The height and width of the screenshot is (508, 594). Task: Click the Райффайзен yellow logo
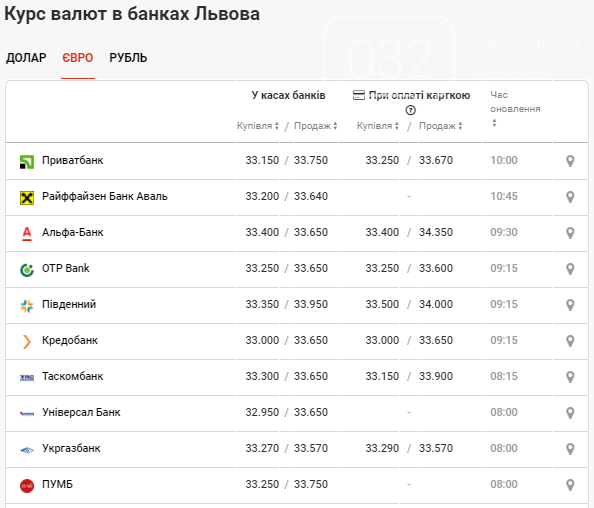[x=27, y=197]
